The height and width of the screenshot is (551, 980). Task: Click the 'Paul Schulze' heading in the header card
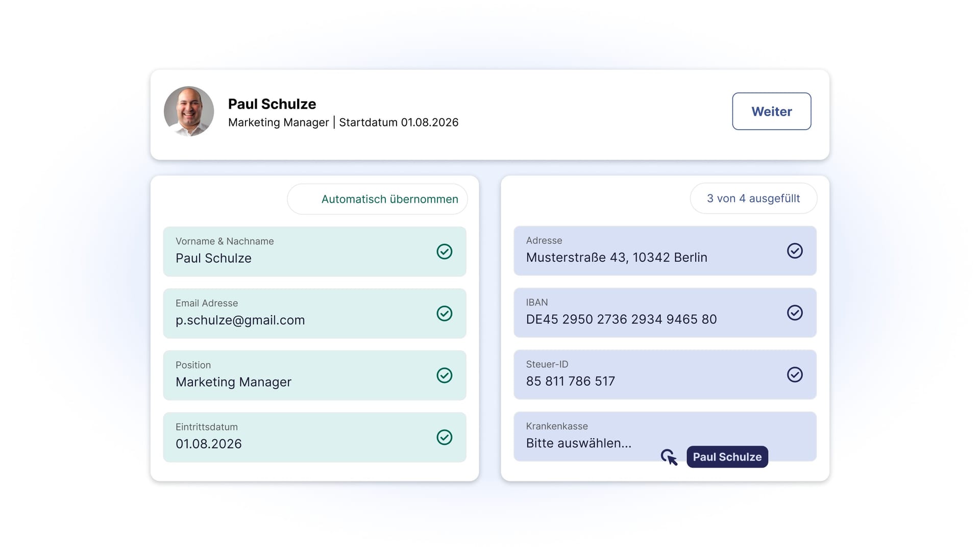pyautogui.click(x=272, y=104)
